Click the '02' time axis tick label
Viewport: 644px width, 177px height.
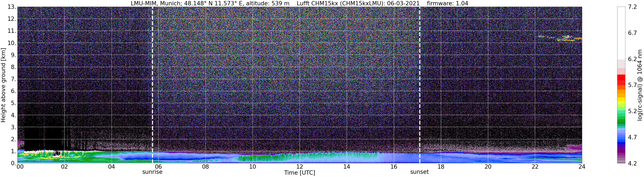pyautogui.click(x=64, y=167)
